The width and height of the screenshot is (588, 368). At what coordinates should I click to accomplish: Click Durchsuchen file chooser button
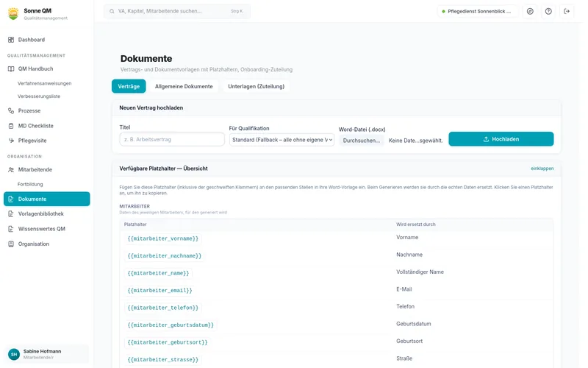coord(361,141)
